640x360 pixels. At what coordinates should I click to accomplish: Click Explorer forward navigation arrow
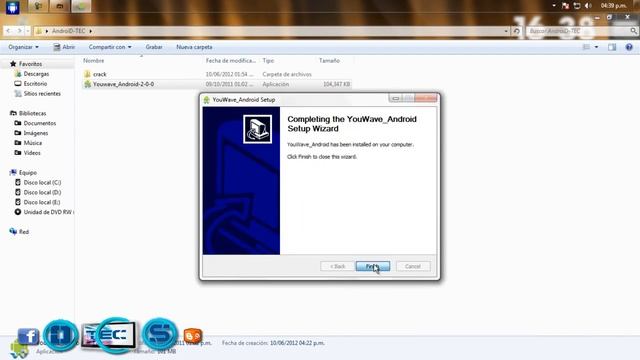[19, 31]
